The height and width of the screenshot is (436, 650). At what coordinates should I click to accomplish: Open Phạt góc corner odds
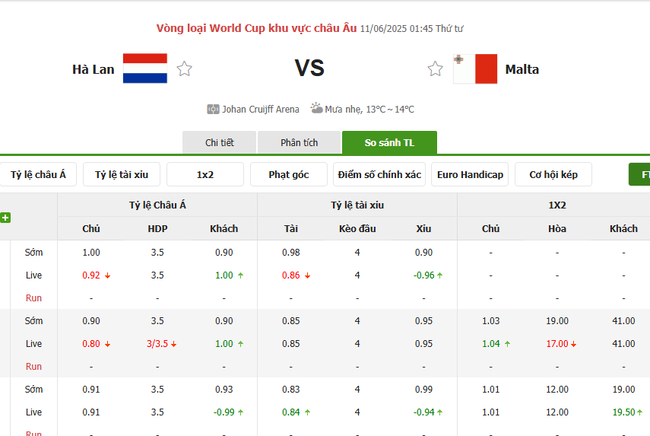click(289, 175)
